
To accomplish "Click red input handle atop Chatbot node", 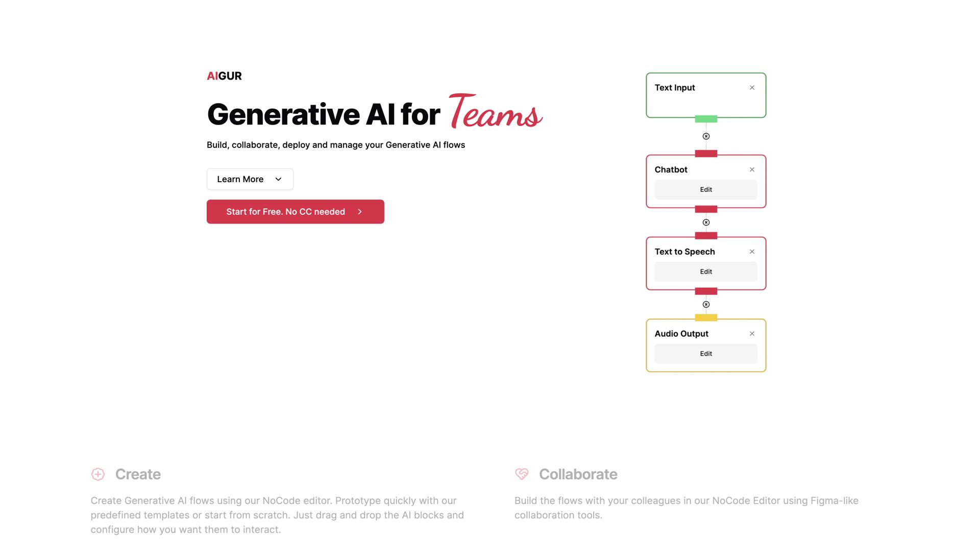I will [x=706, y=154].
